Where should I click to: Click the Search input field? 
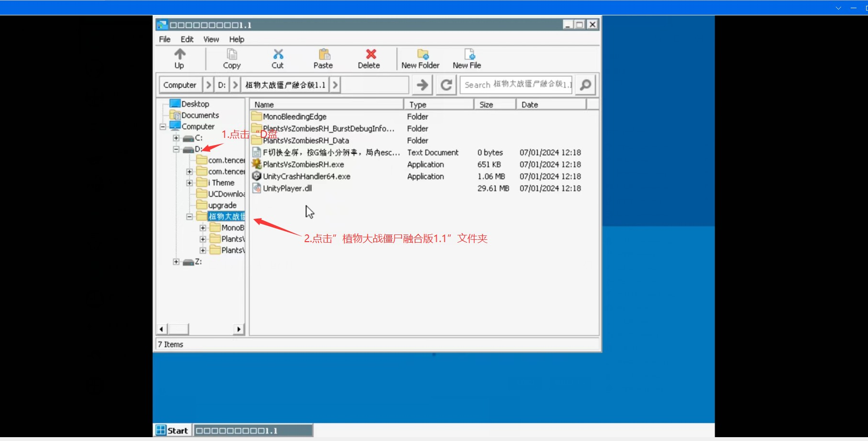pyautogui.click(x=516, y=85)
